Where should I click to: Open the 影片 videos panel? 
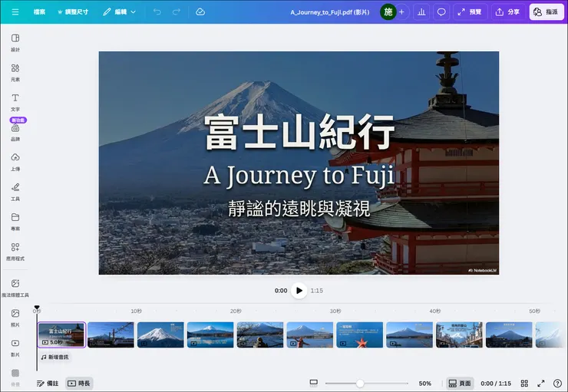coord(15,348)
